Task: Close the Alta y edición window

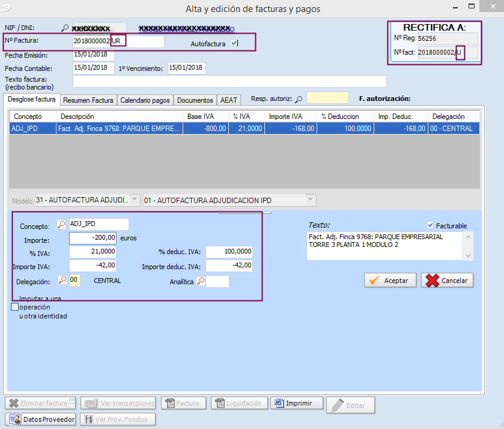Action: pyautogui.click(x=493, y=7)
